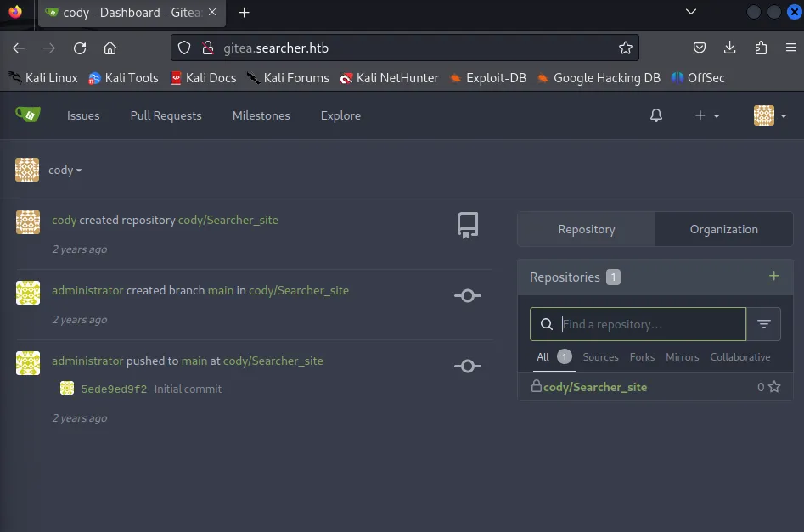Select the Mirrors filter tab
Image resolution: width=804 pixels, height=532 pixels.
point(682,357)
